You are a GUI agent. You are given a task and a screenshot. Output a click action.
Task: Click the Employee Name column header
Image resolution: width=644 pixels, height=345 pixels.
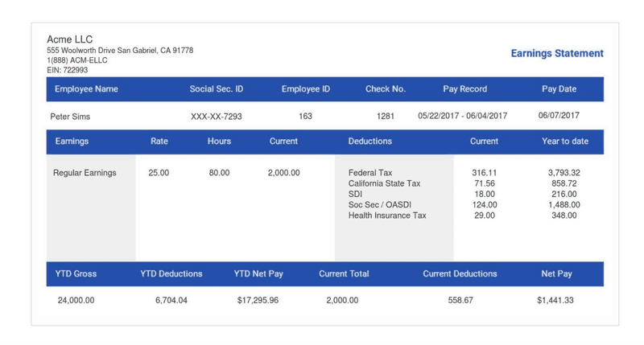pos(86,89)
